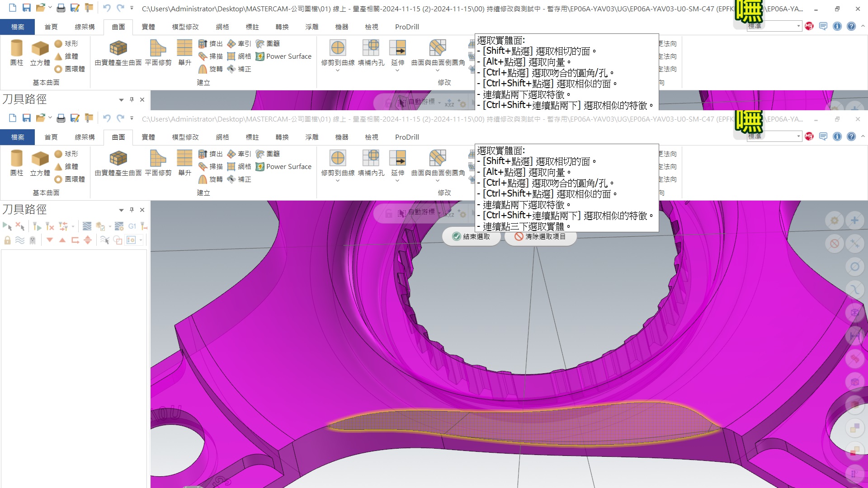This screenshot has height=488, width=868.
Task: Open the 自動游標 dropdown arrow
Action: 439,212
